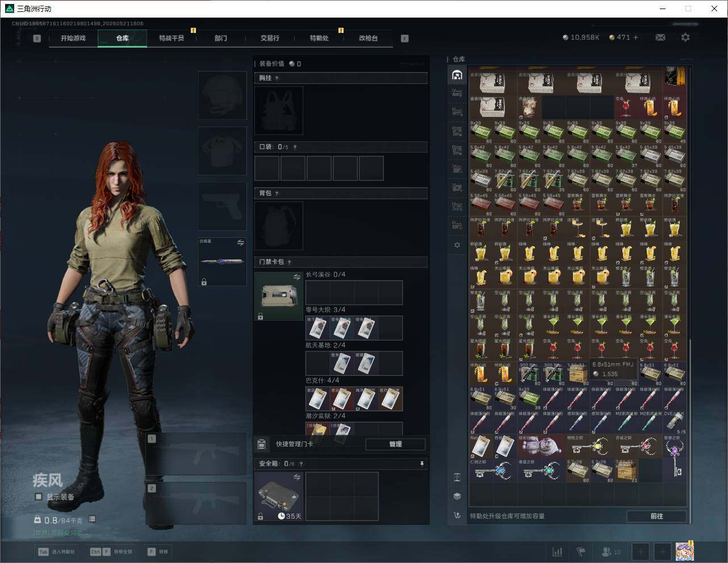Open the friends list icon showing 10
Screen dimensions: 728x563
611,552
